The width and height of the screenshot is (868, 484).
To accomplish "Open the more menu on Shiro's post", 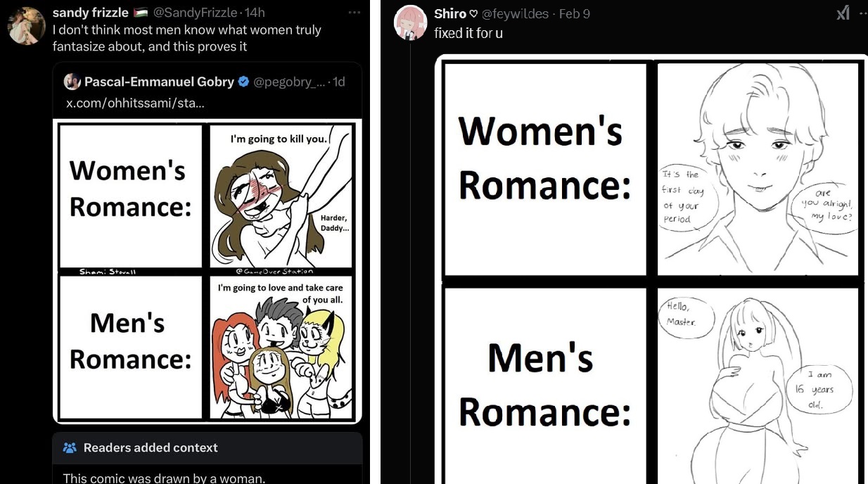I will tap(864, 13).
